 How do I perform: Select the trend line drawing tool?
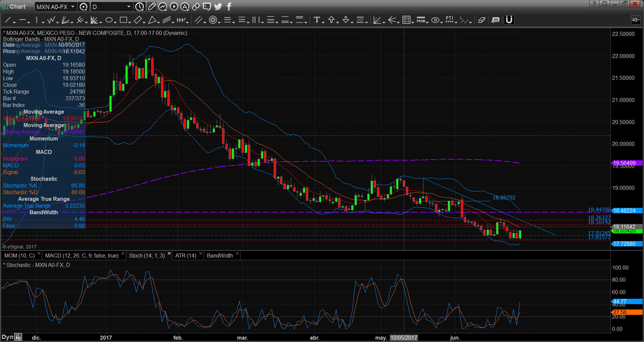tap(7, 20)
